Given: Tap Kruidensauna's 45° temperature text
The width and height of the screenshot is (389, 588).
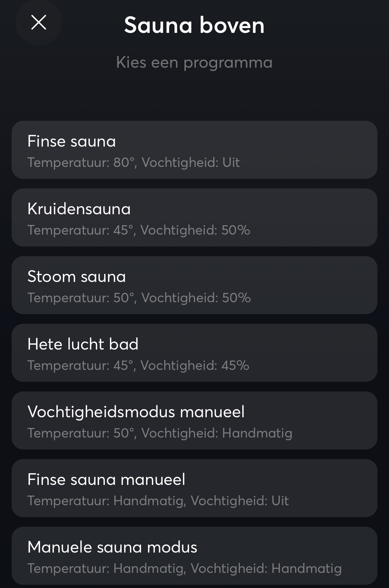Looking at the screenshot, I should (x=123, y=230).
